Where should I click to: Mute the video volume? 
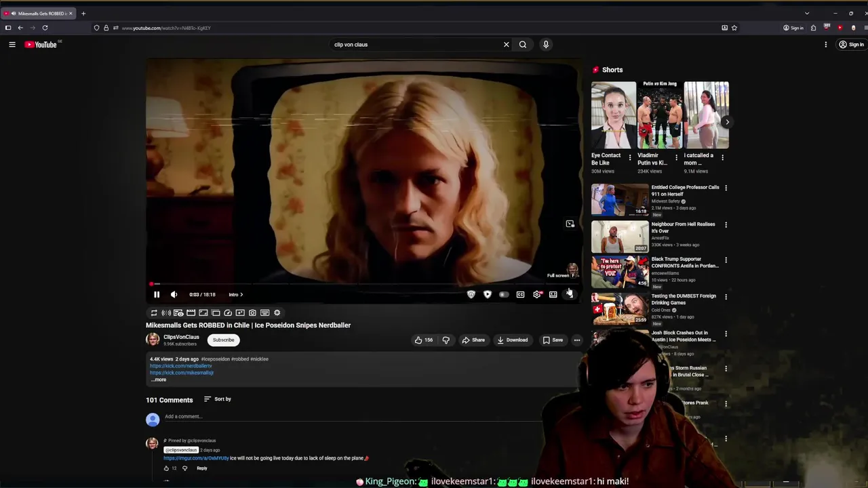click(x=174, y=294)
